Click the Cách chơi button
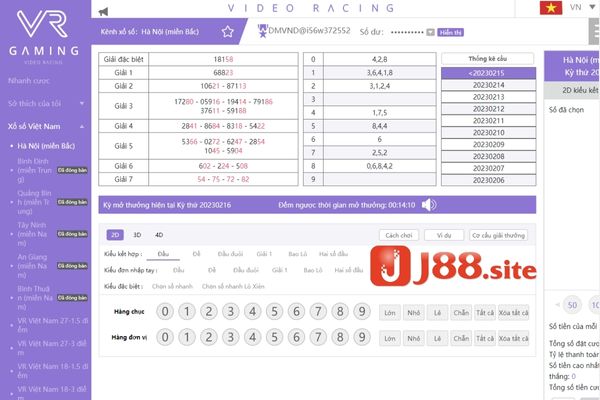The height and width of the screenshot is (400, 600). [397, 235]
